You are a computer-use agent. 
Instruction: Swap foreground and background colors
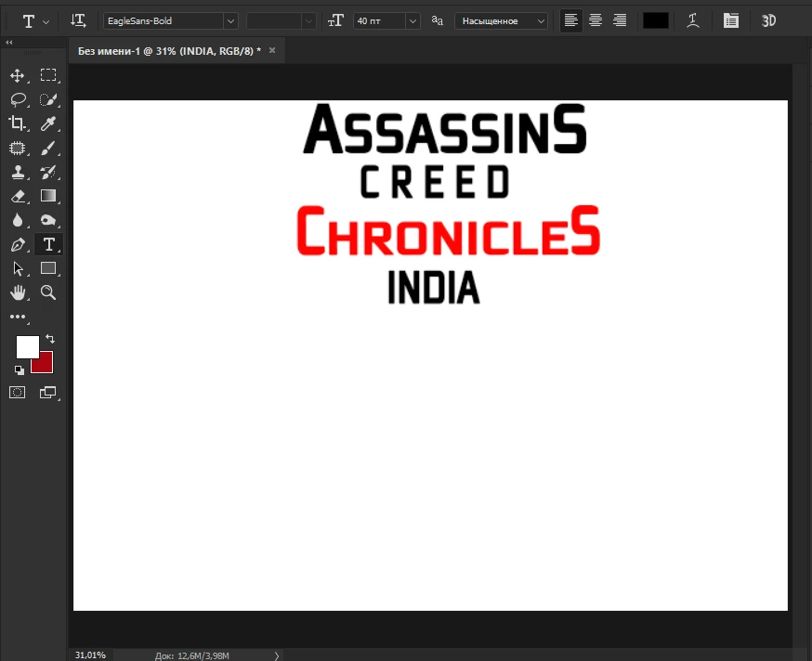coord(51,341)
